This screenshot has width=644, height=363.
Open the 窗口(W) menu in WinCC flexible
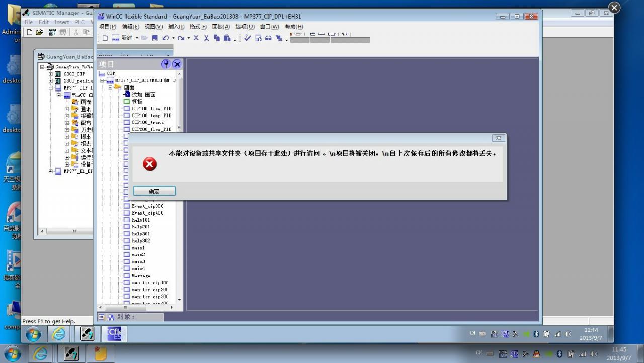[269, 27]
